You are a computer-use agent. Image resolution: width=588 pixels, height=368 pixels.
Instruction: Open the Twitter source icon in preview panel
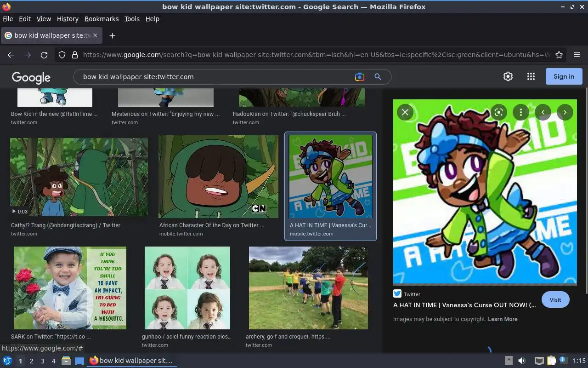(x=397, y=294)
